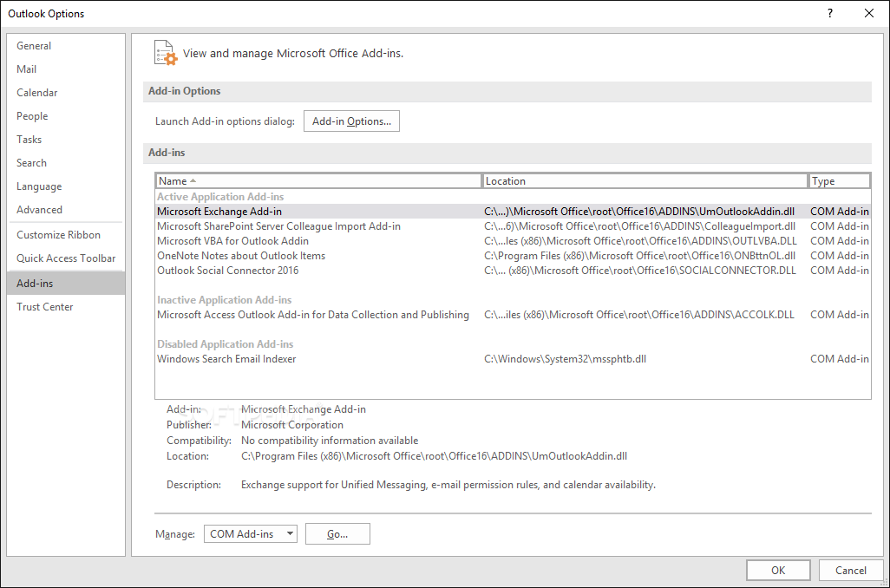Open Customize Ribbon settings
Viewport: 890px width, 588px height.
pyautogui.click(x=66, y=234)
